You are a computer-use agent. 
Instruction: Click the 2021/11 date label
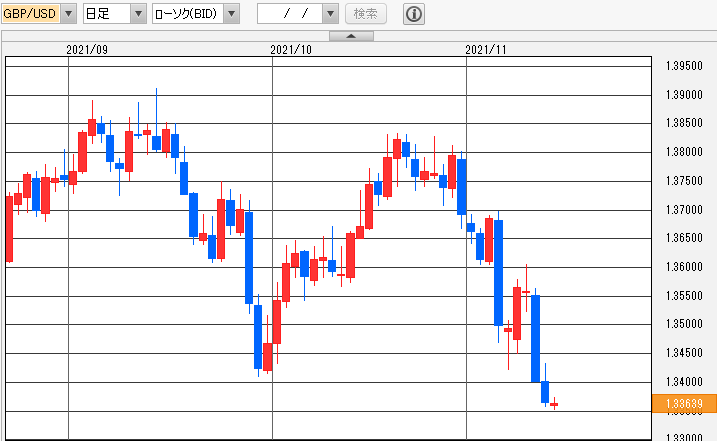click(x=486, y=50)
